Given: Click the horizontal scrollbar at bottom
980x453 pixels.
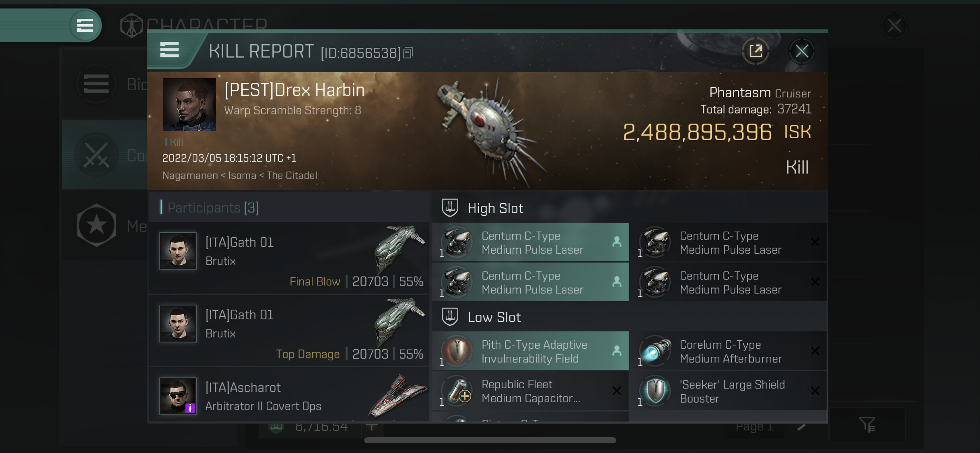Looking at the screenshot, I should tap(490, 440).
